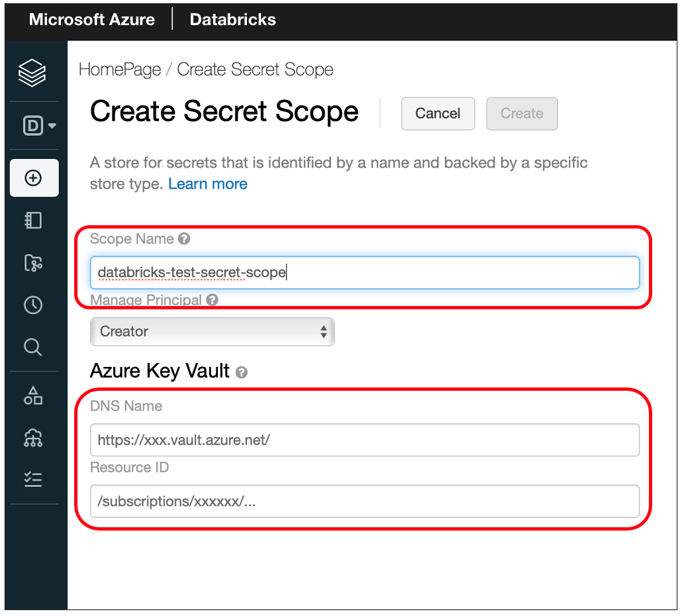This screenshot has height=616, width=682.
Task: Click the Databricks logo icon in sidebar
Action: click(x=32, y=73)
